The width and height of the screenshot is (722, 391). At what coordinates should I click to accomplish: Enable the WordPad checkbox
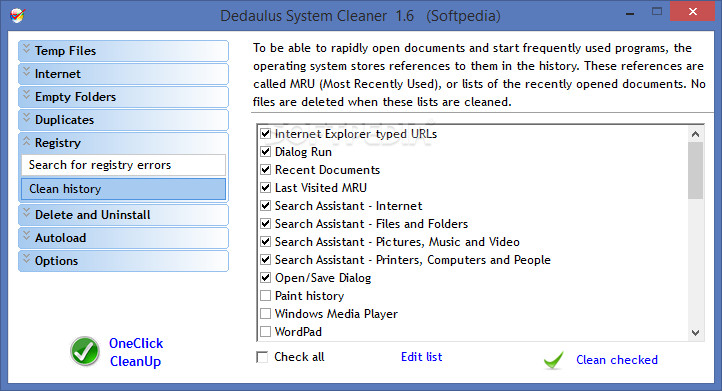[x=265, y=332]
